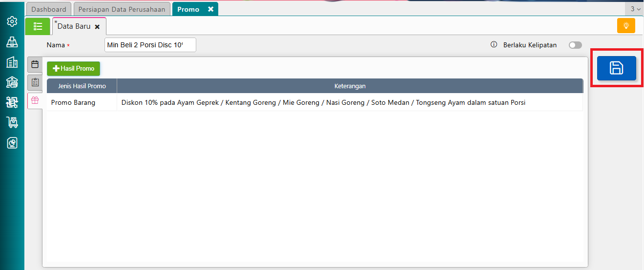Select the Data Baru tab
This screenshot has width=644, height=270.
tap(74, 26)
